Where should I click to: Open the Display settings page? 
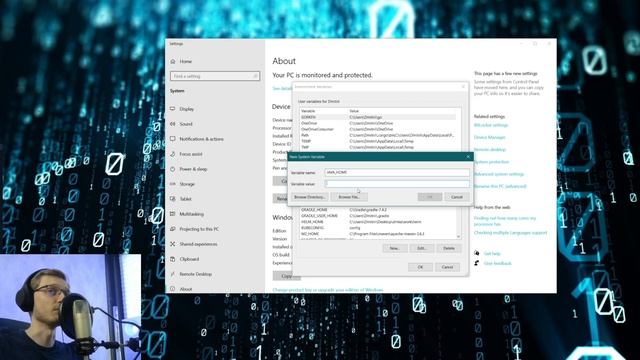(187, 109)
